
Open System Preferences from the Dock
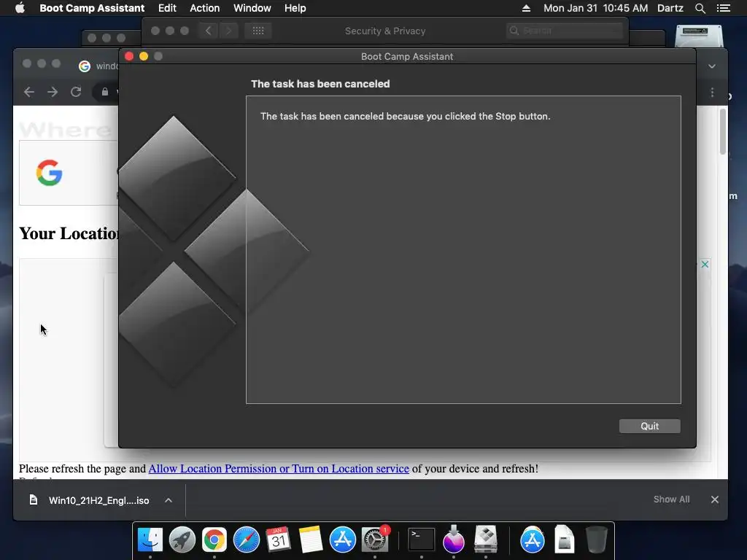[x=375, y=540]
